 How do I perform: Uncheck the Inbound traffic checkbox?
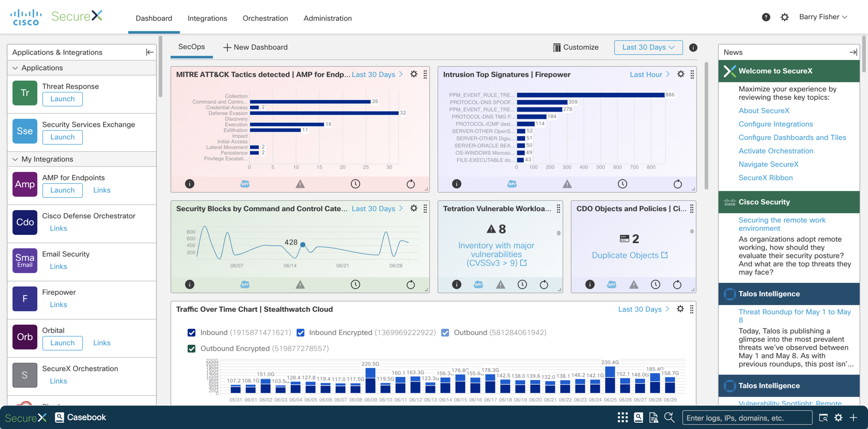pos(192,332)
